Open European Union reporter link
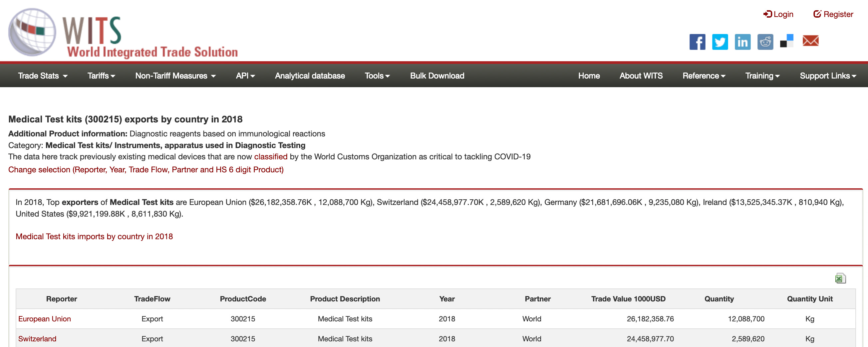 [45, 319]
